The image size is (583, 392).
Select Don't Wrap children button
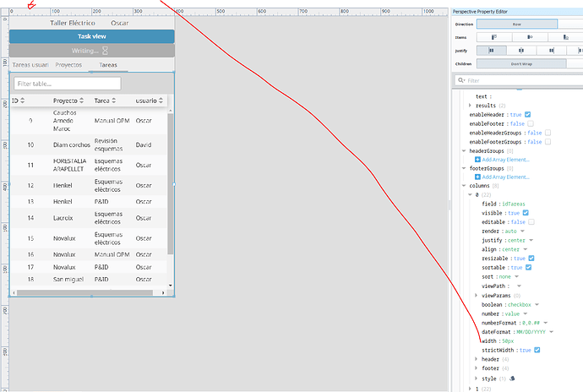pyautogui.click(x=521, y=63)
